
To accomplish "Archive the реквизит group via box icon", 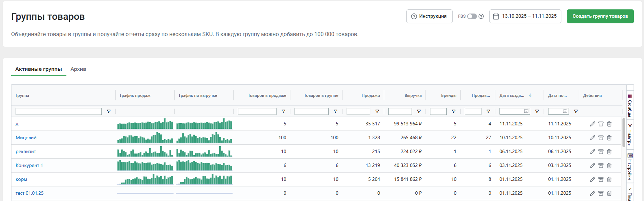I will pos(601,152).
